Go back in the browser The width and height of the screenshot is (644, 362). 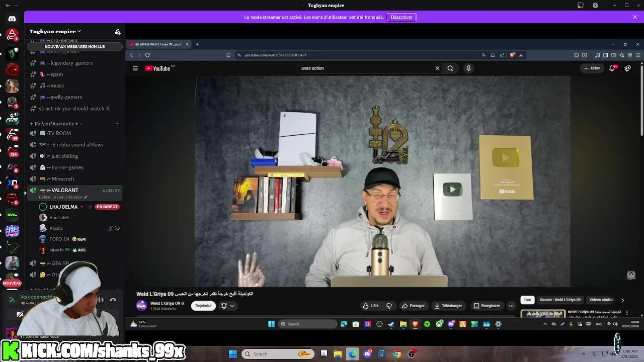[132, 55]
